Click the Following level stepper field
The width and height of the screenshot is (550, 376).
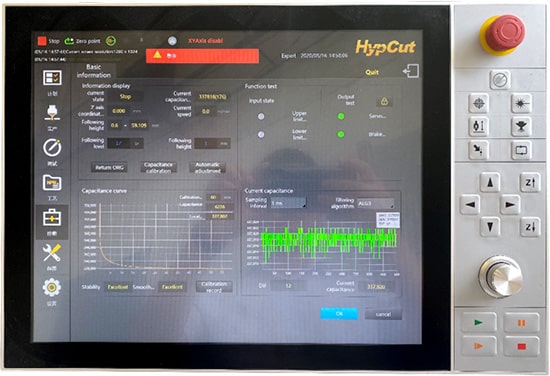coord(125,143)
